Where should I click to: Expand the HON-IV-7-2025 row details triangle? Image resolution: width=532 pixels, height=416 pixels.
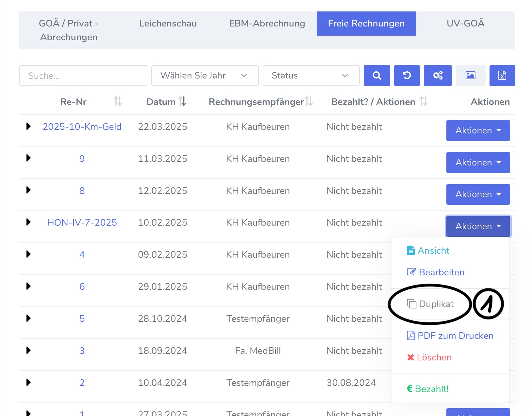coord(28,222)
